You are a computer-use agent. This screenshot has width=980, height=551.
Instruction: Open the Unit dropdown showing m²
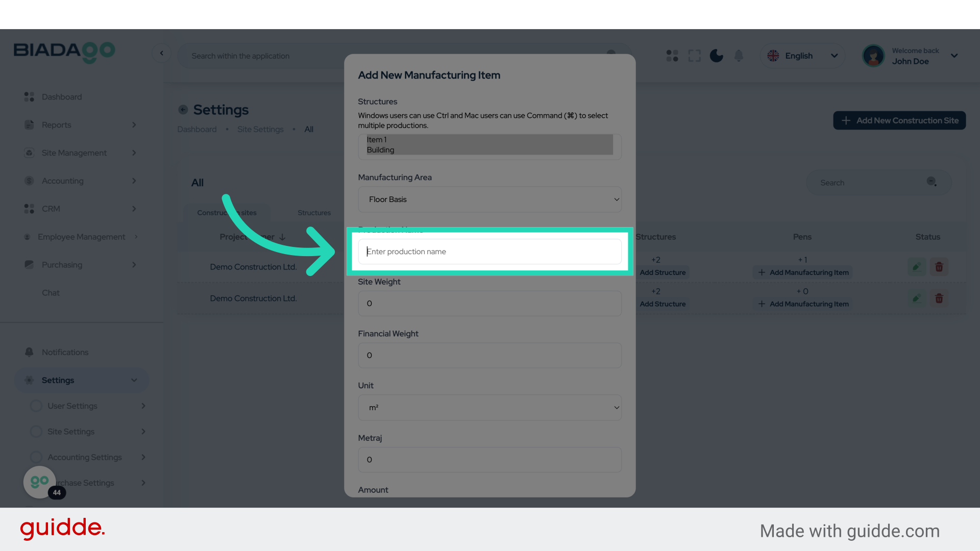pos(489,408)
